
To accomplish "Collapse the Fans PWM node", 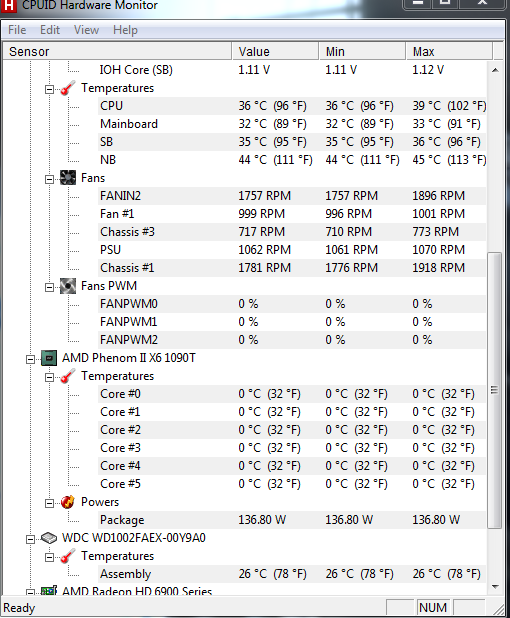I will pos(49,287).
